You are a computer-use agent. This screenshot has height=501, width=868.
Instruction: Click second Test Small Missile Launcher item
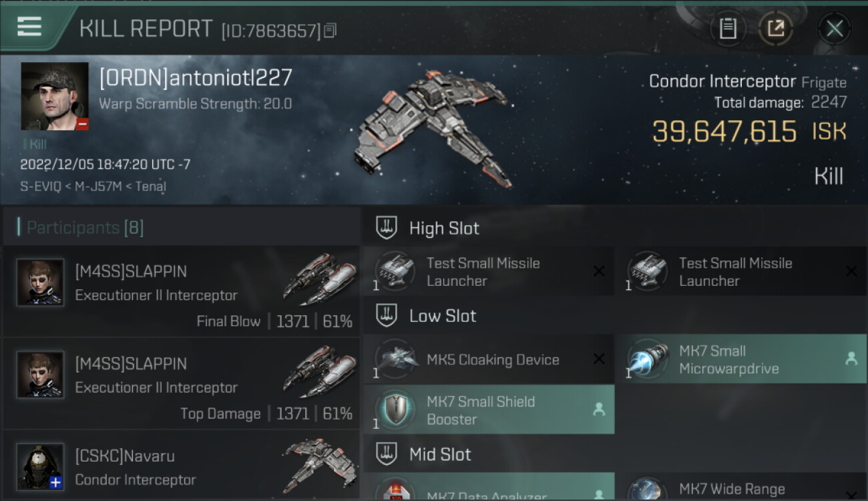(x=740, y=271)
